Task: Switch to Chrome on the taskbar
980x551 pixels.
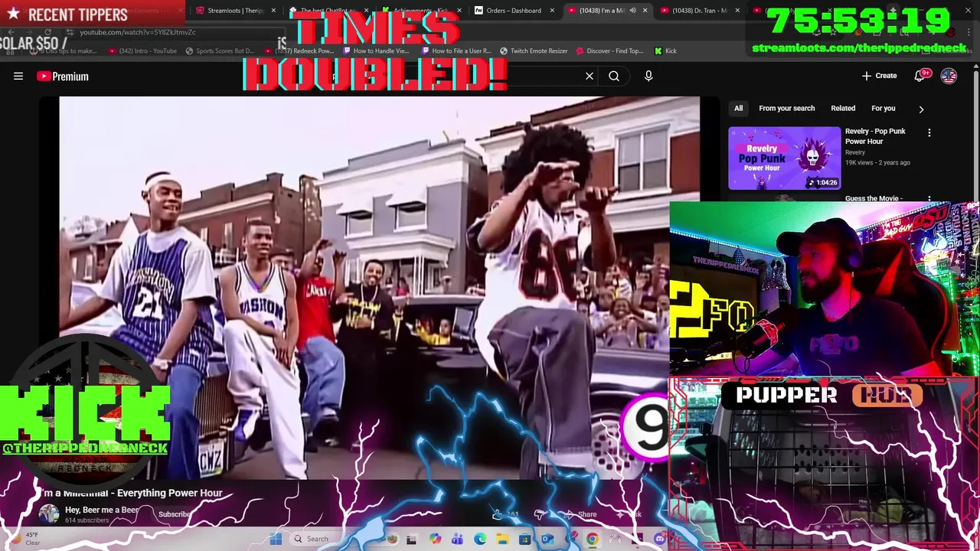Action: pyautogui.click(x=592, y=539)
